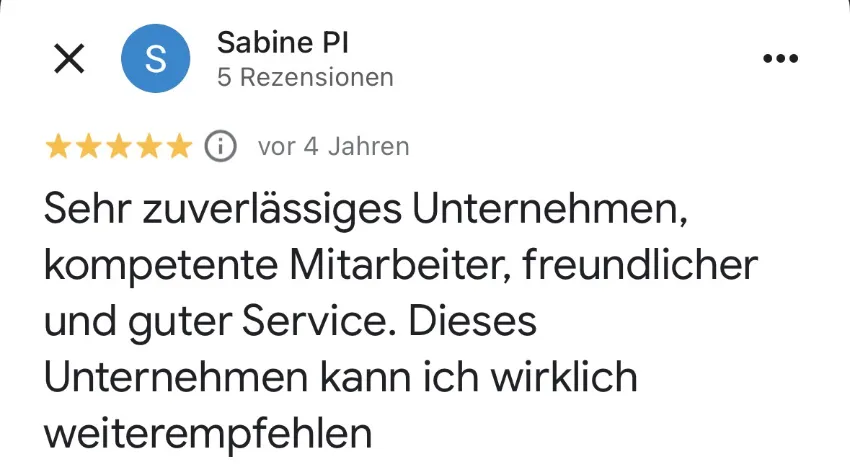Click the fourth star in the rating
The height and width of the screenshot is (467, 850).
148,146
